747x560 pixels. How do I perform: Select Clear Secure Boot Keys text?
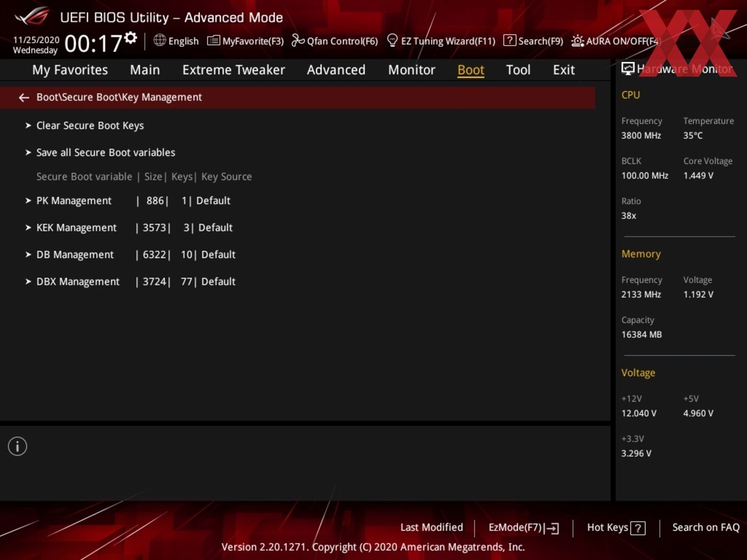coord(90,125)
